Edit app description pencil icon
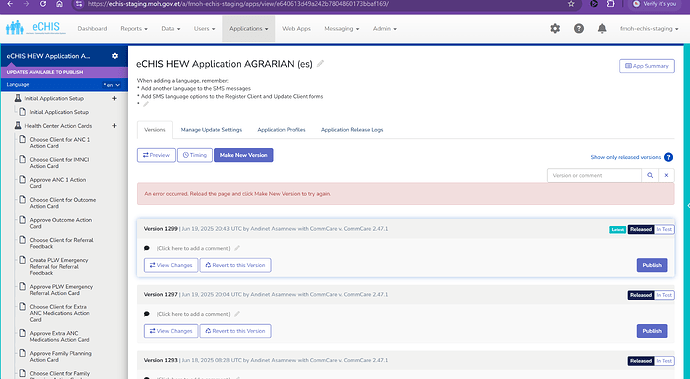The width and height of the screenshot is (690, 379). [146, 104]
